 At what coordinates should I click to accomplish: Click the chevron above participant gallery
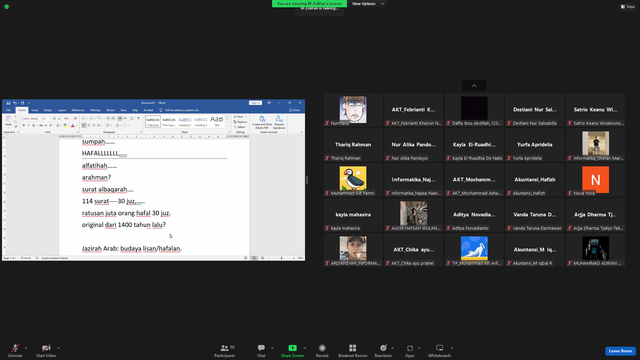point(474,86)
